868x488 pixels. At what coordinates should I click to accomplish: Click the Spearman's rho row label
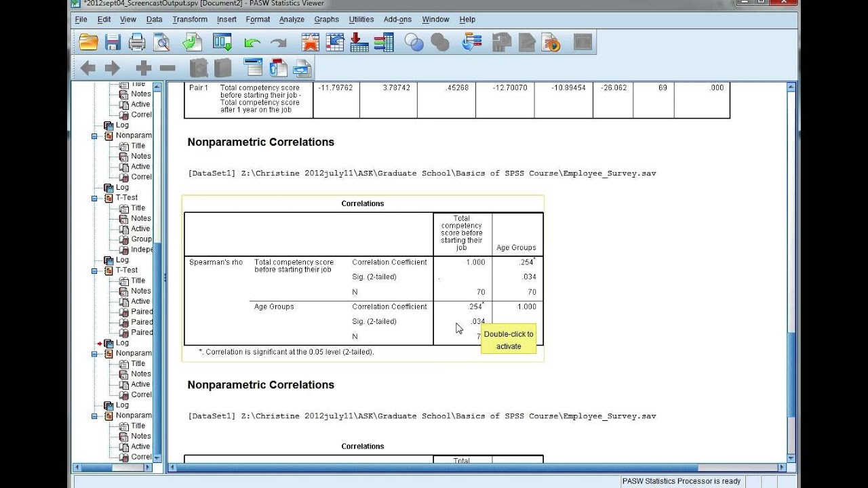click(x=216, y=262)
